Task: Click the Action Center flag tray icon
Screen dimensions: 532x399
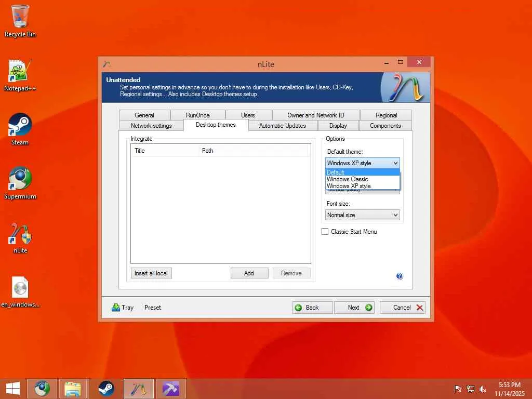Action: pyautogui.click(x=458, y=389)
